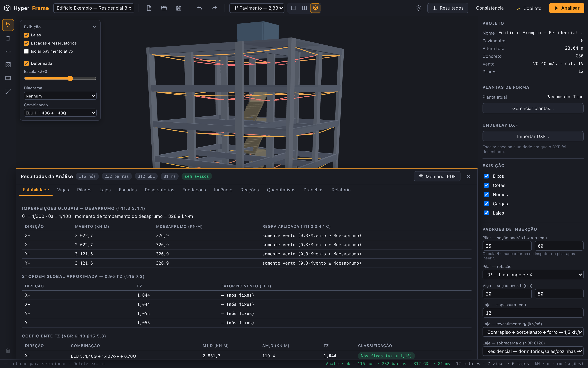Viewport: 588px width, 368px height.
Task: Export the Memorial PDF
Action: (437, 176)
